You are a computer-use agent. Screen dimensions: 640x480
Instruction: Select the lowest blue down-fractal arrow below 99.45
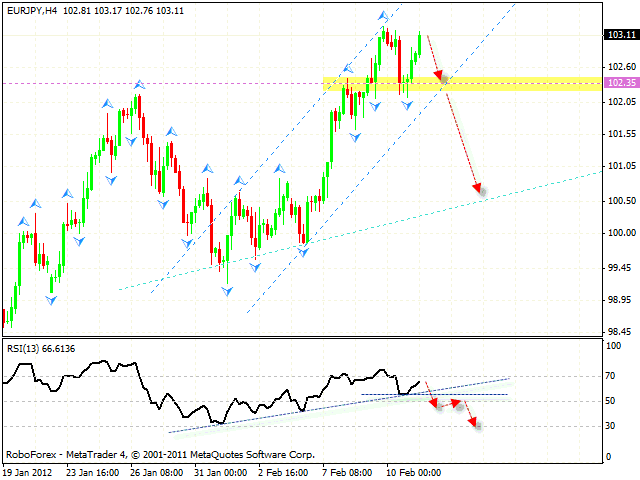click(x=227, y=290)
